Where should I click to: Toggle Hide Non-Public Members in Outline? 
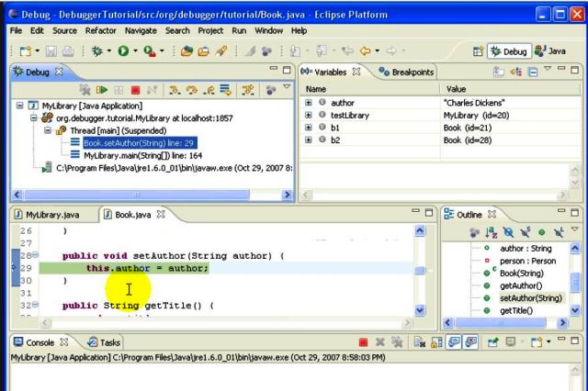pos(541,232)
